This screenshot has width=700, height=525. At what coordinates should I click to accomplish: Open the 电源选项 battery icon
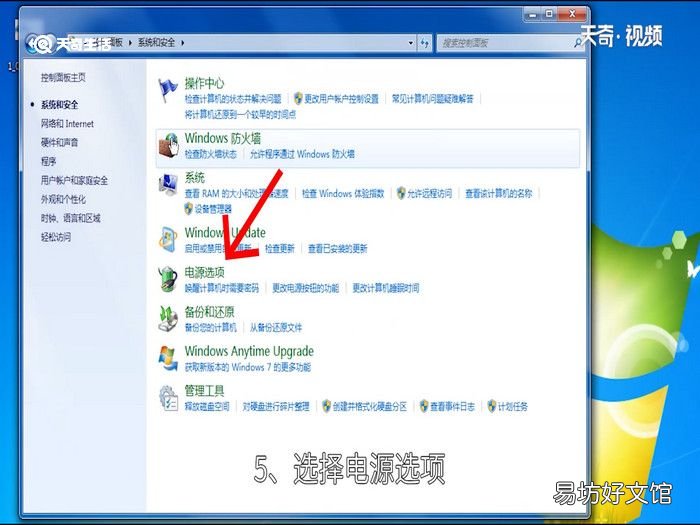168,279
